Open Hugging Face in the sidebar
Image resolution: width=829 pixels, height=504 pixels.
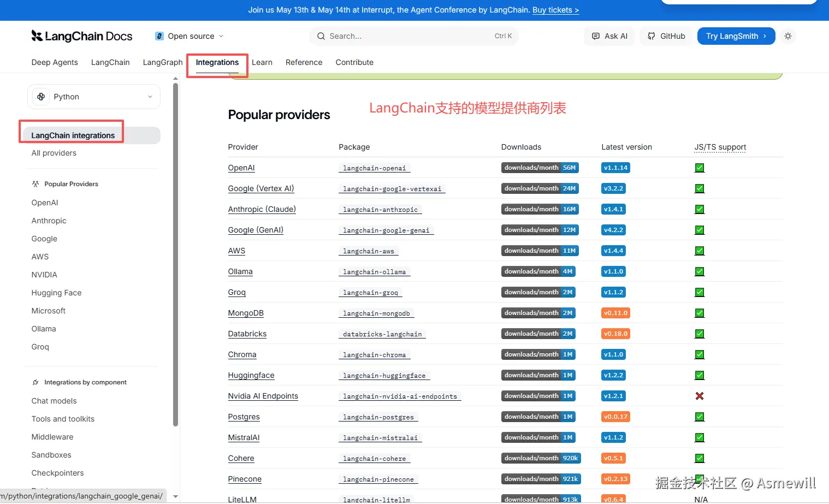56,293
